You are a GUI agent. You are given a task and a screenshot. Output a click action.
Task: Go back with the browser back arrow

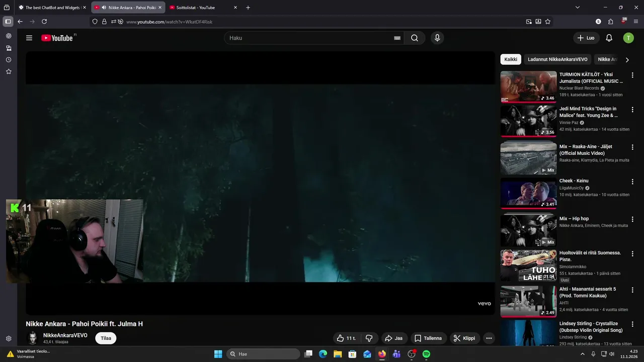pyautogui.click(x=20, y=22)
